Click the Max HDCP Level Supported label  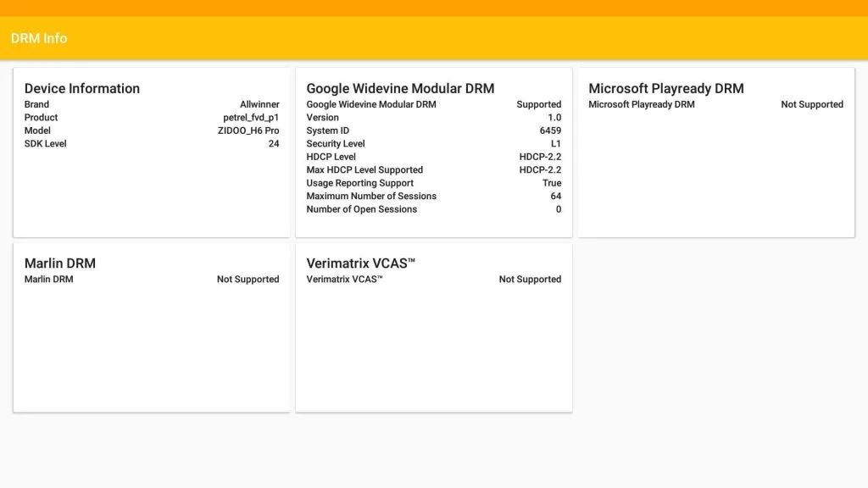tap(364, 169)
